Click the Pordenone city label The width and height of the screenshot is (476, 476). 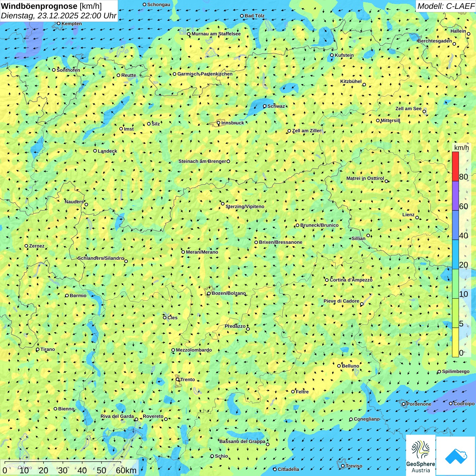(x=419, y=404)
